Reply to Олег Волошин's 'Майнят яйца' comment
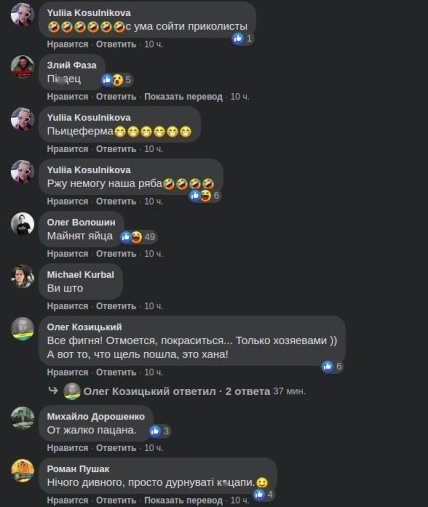428x507 pixels. 116,254
